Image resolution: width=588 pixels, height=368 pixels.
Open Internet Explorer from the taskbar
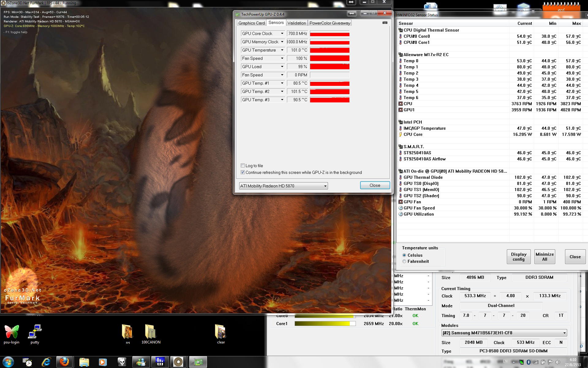pyautogui.click(x=46, y=362)
